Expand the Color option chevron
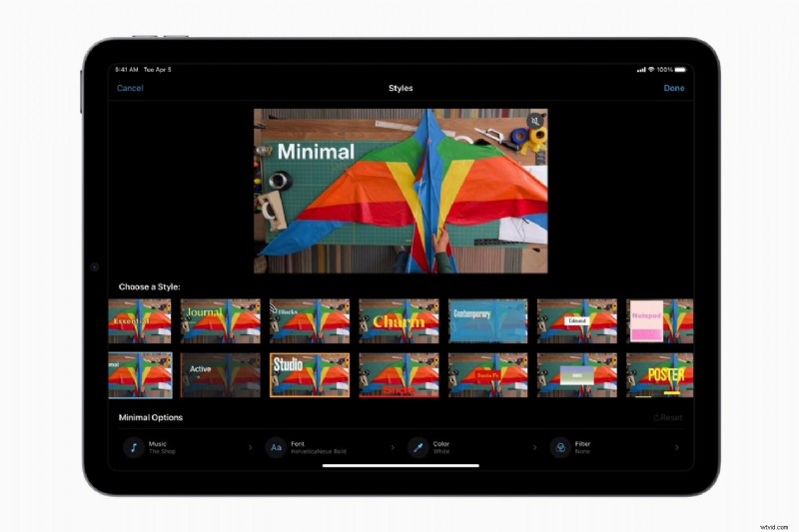This screenshot has height=532, width=799. pyautogui.click(x=534, y=447)
